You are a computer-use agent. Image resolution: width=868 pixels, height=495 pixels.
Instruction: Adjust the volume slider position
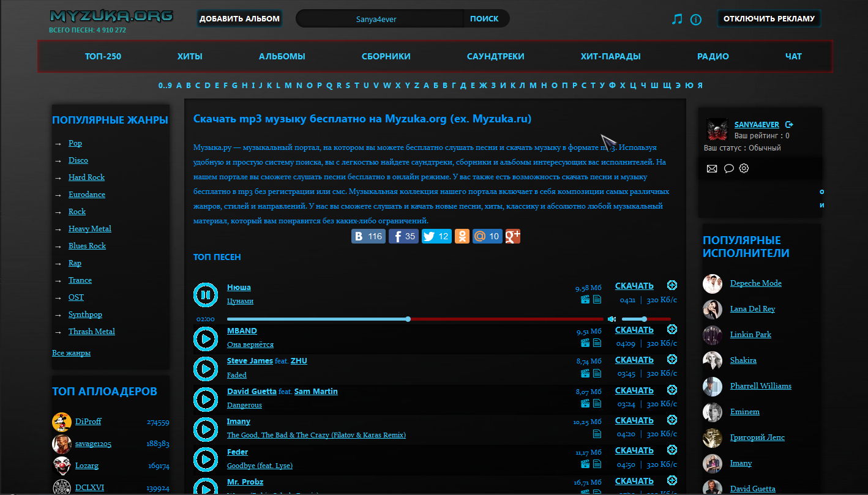644,319
